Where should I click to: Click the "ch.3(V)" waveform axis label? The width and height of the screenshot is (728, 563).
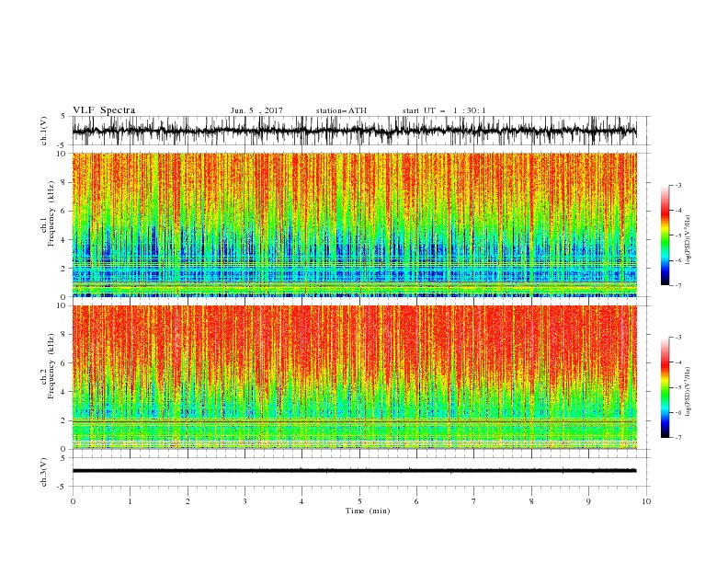click(44, 472)
